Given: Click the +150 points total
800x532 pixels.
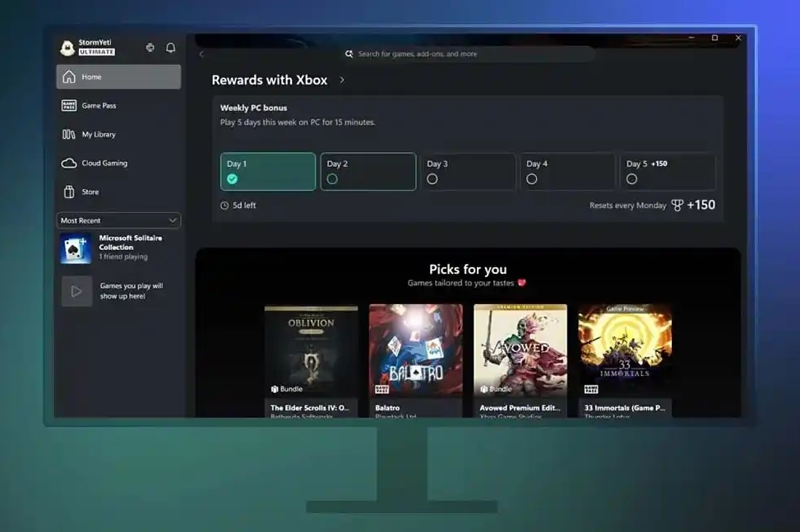Looking at the screenshot, I should pos(701,205).
